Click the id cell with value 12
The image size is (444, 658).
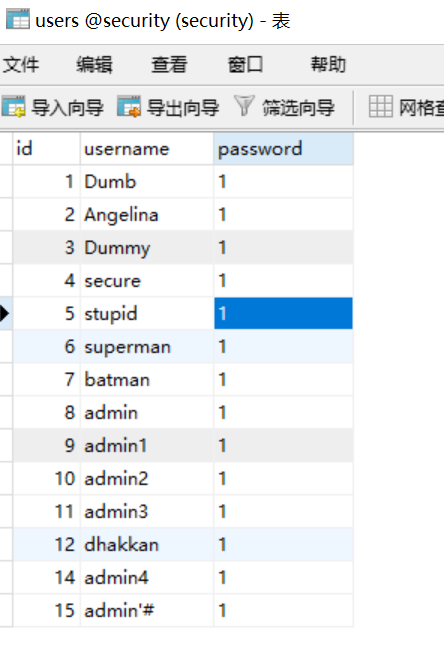46,545
